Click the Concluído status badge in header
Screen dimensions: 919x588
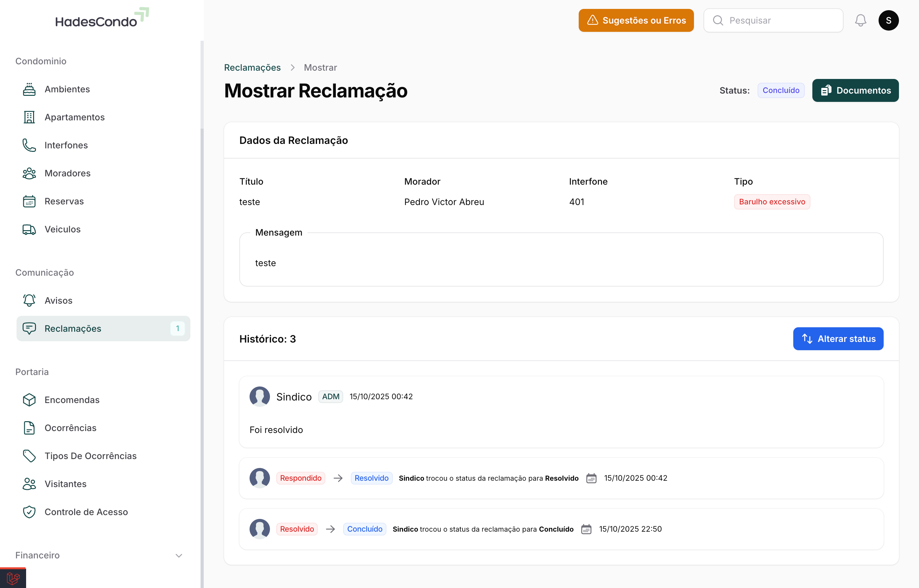point(781,90)
